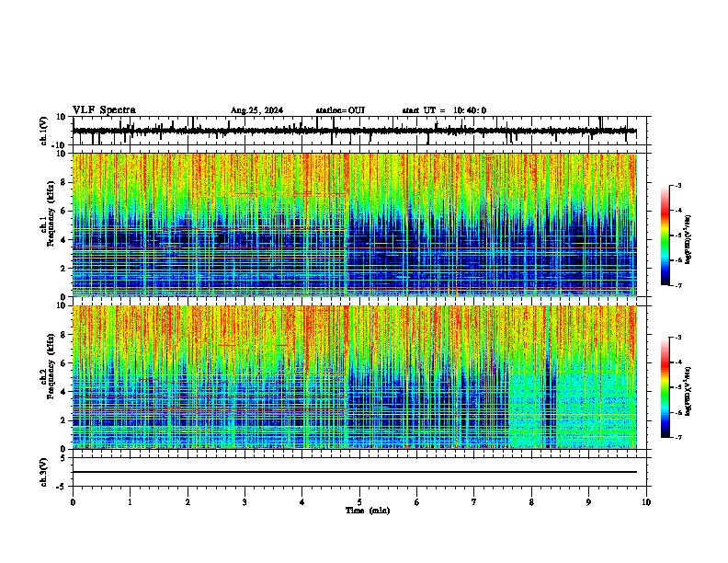Click time axis tick label '2'
Viewport: 728px width, 563px height.
188,502
